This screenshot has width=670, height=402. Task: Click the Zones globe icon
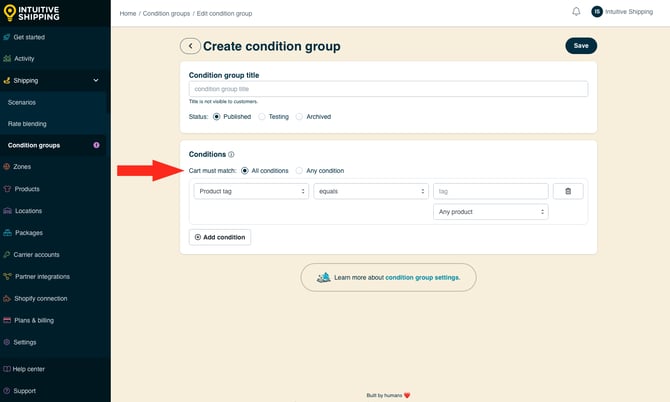pyautogui.click(x=6, y=167)
